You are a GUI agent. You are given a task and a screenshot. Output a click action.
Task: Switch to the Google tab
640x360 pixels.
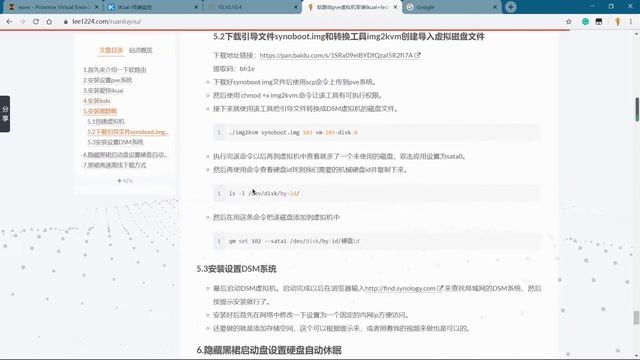pos(451,7)
